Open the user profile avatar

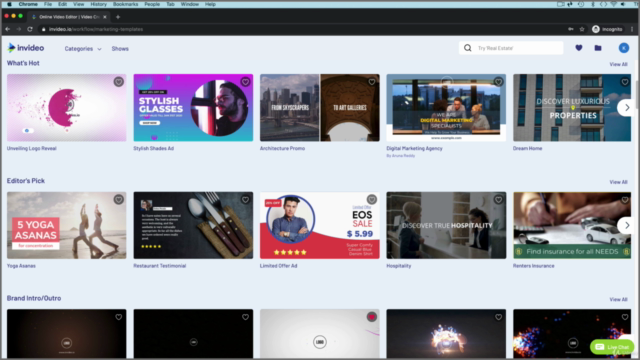[x=624, y=48]
